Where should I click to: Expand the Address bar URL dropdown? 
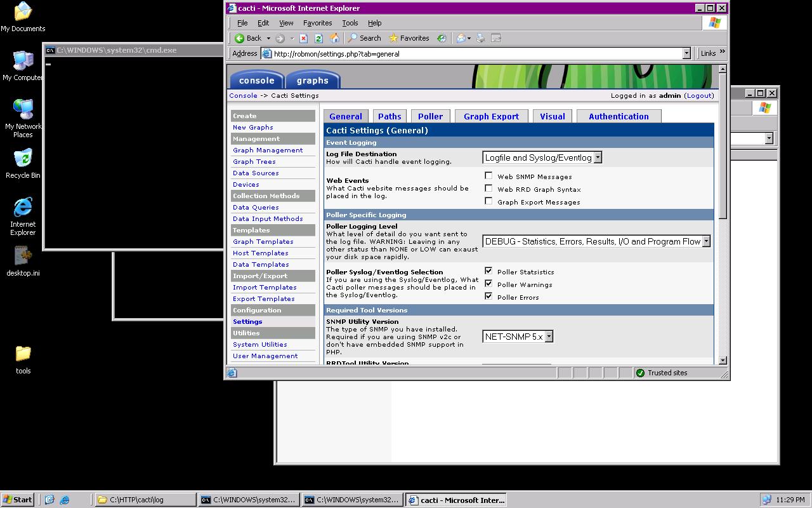point(686,54)
